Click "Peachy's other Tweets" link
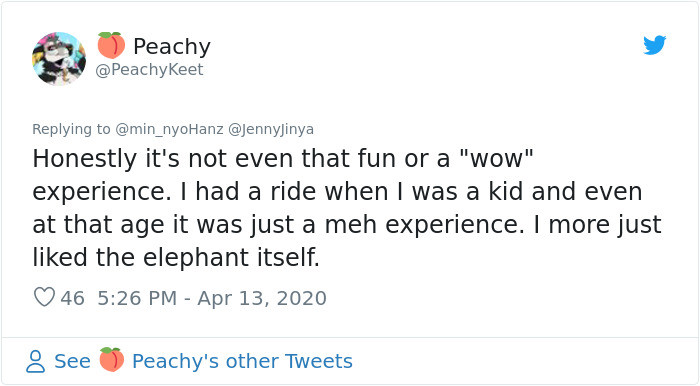The height and width of the screenshot is (386, 700). point(242,361)
